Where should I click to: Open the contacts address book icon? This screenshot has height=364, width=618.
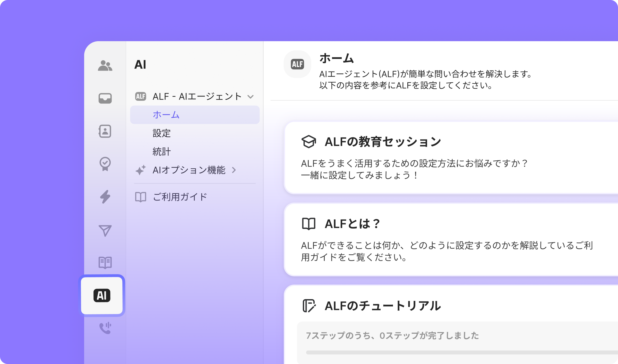click(105, 131)
